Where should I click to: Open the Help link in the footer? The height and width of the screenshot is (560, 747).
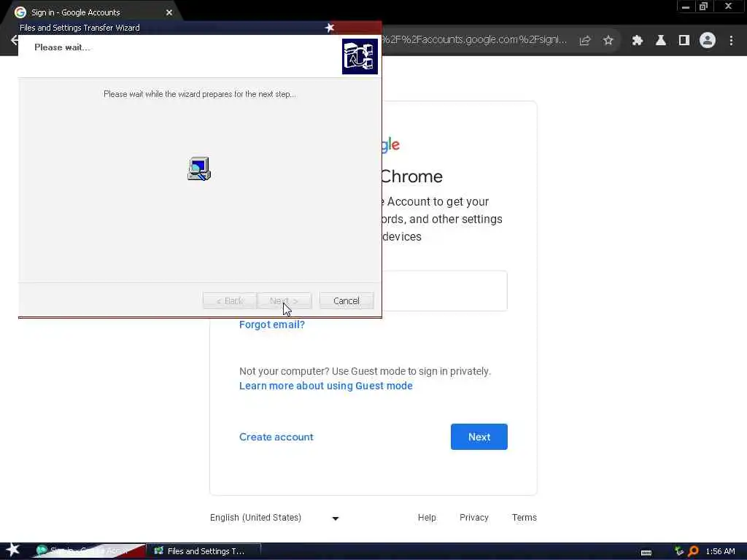[427, 518]
